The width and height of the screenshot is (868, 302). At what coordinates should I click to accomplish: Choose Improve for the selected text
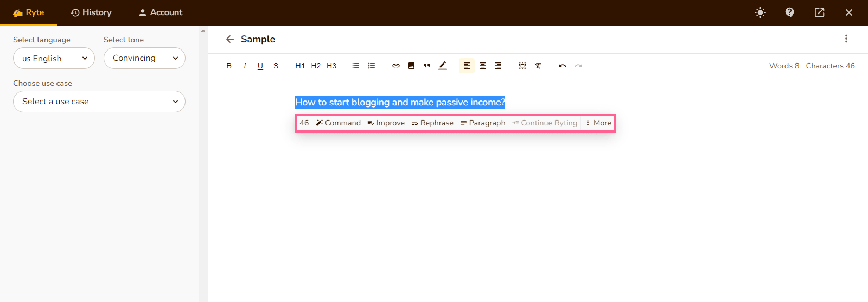[x=386, y=123]
